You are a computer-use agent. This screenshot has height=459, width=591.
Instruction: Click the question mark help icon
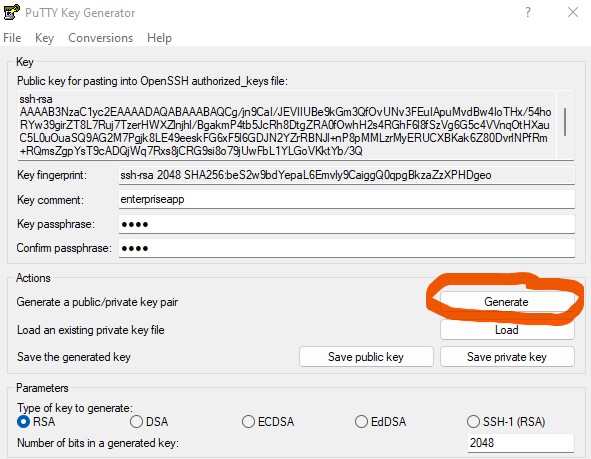point(528,12)
